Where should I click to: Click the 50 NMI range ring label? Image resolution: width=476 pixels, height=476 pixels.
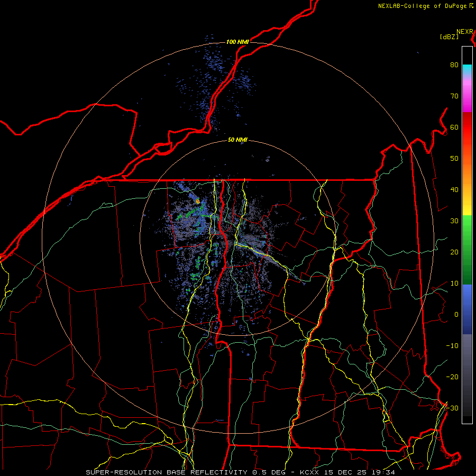(237, 140)
